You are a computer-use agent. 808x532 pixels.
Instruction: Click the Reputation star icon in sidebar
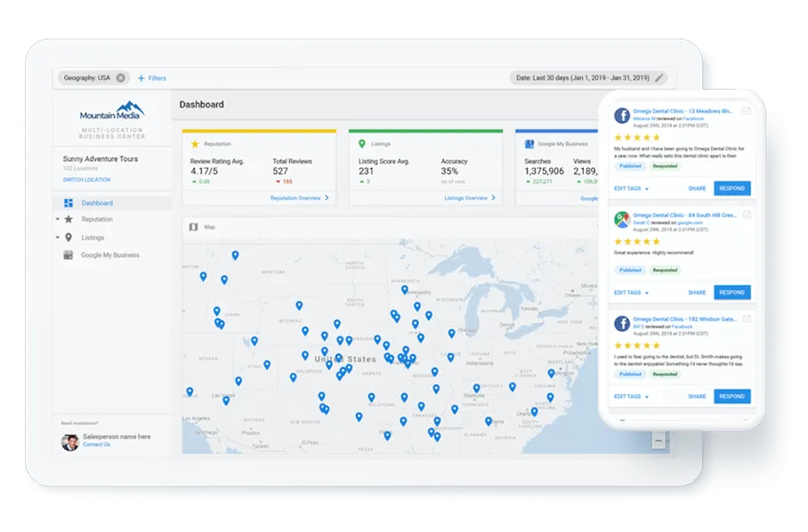[x=69, y=220]
